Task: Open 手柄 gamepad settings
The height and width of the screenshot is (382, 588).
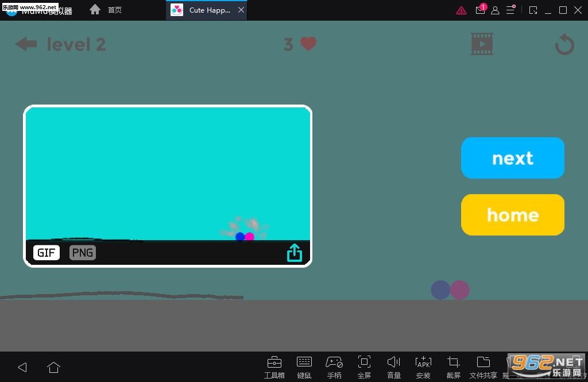Action: tap(334, 366)
